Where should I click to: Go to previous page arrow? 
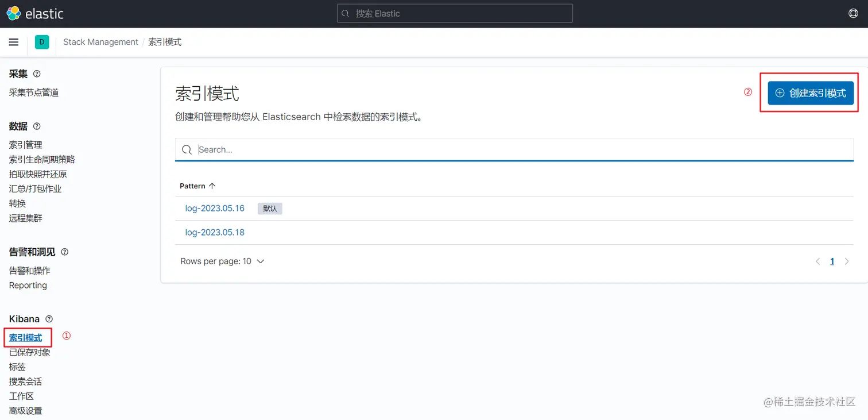point(817,261)
